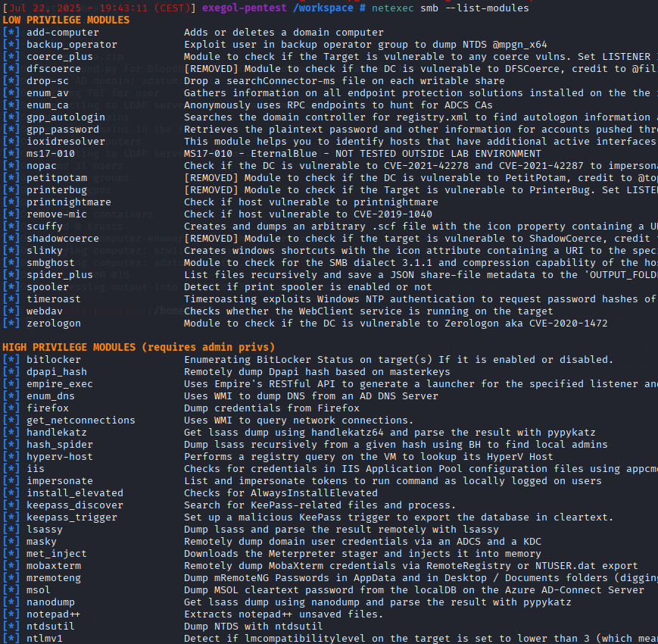Select the 'gpp_password' module name
This screenshot has width=658, height=644.
[63, 130]
